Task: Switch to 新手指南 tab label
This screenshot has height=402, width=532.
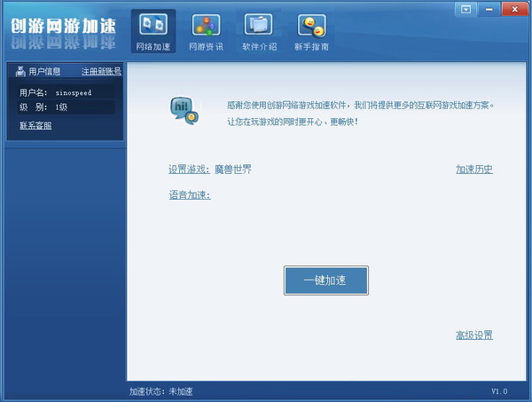Action: [x=311, y=46]
